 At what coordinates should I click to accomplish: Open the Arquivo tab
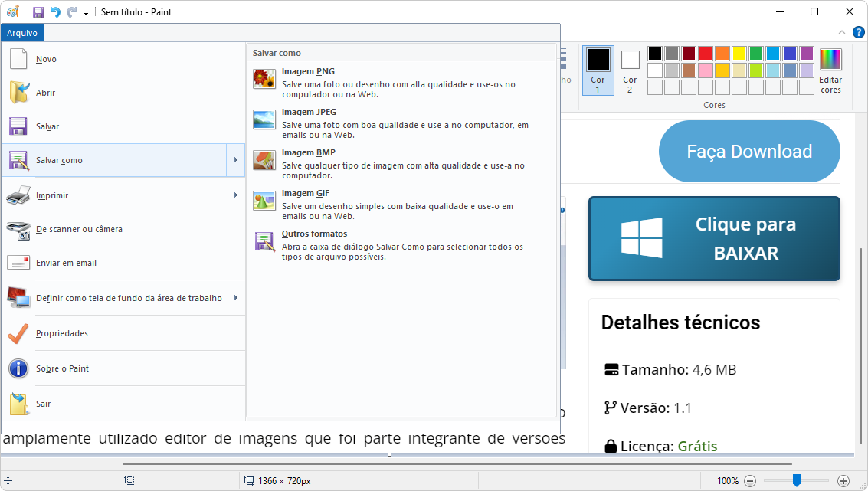coord(22,33)
